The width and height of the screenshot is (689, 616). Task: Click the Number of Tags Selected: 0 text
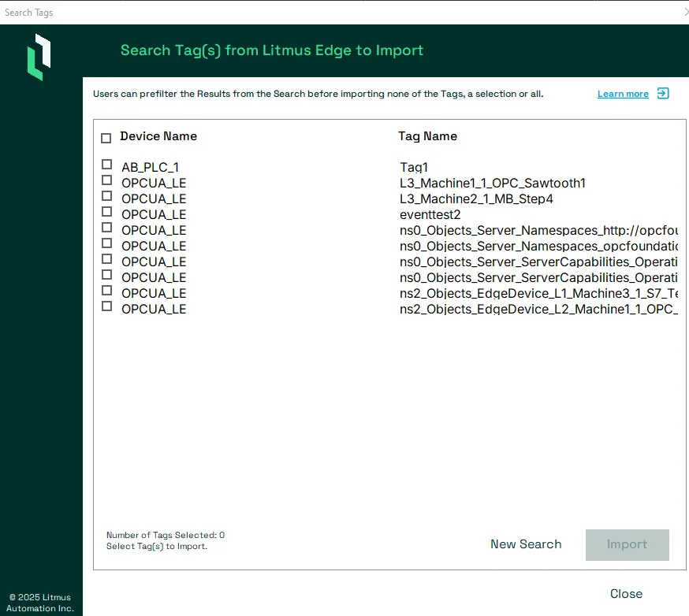pyautogui.click(x=166, y=535)
